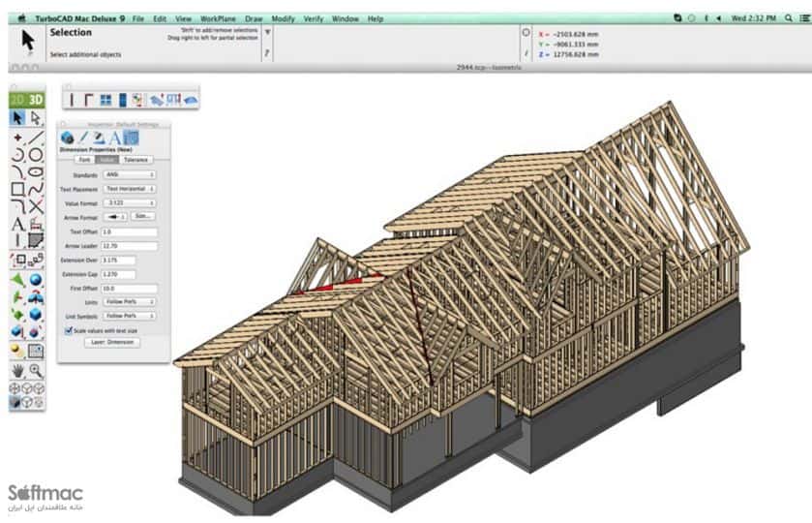Select the Text tool (letter A) in the palette
Viewport: 812px width, 523px height.
[x=17, y=224]
